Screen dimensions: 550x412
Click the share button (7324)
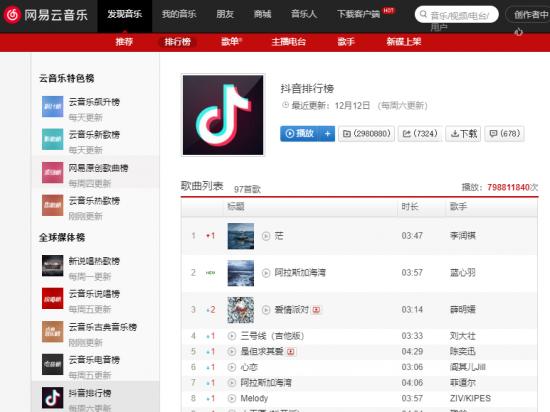coord(420,134)
